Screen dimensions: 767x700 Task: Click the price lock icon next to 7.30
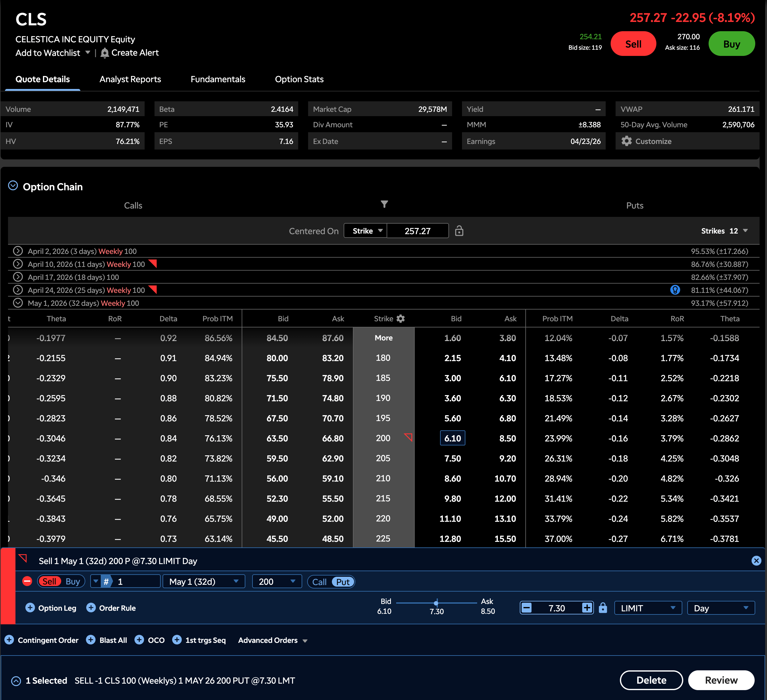click(x=603, y=608)
